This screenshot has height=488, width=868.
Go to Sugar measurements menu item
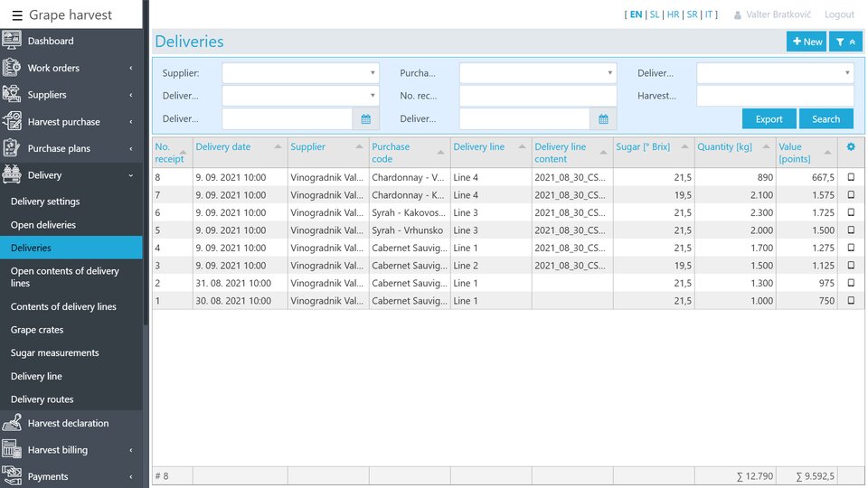click(x=54, y=353)
